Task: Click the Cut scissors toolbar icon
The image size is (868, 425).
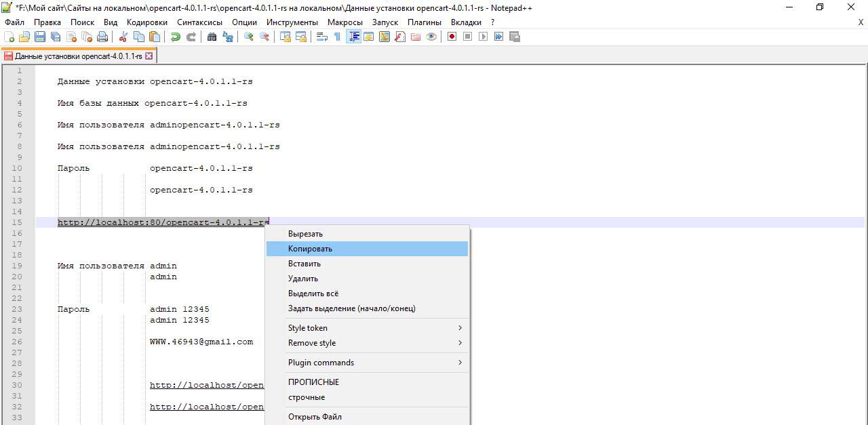Action: (x=123, y=37)
